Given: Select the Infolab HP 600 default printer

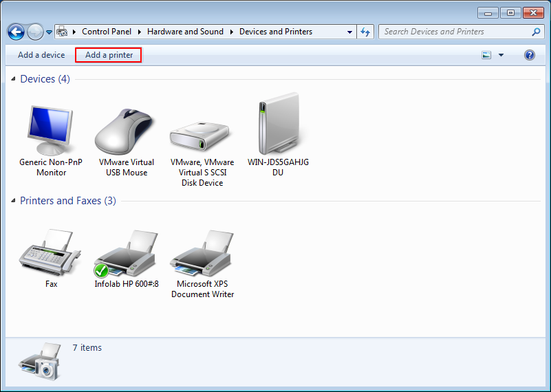Looking at the screenshot, I should 127,253.
